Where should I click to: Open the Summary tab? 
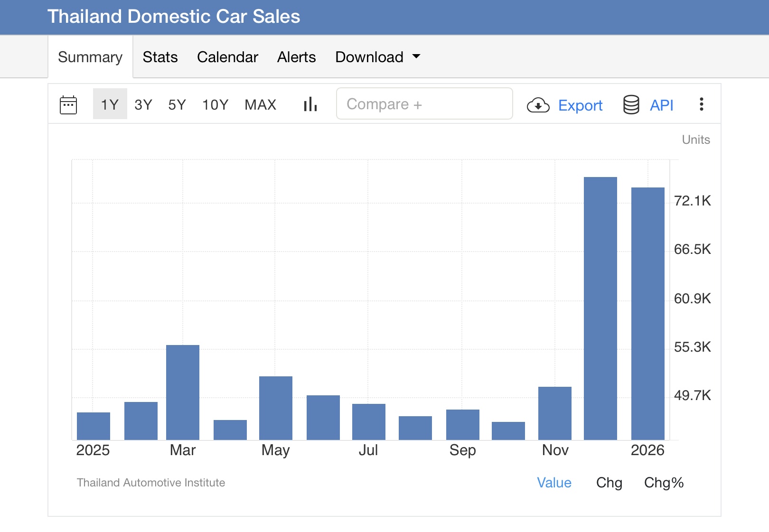click(90, 57)
